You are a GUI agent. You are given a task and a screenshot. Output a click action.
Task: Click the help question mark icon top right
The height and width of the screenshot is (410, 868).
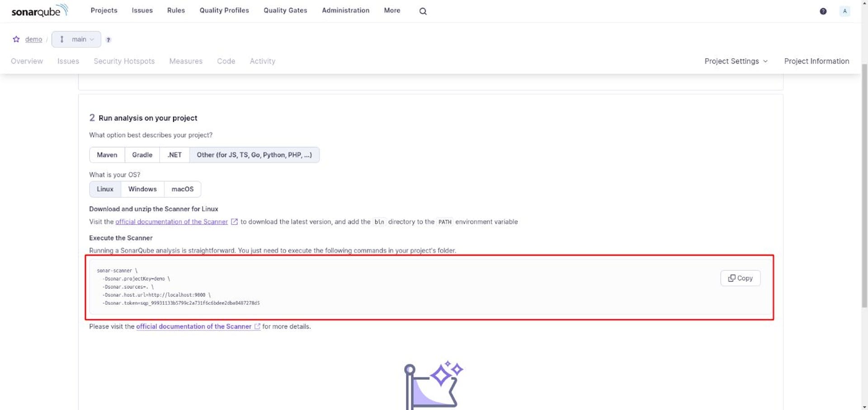click(823, 11)
